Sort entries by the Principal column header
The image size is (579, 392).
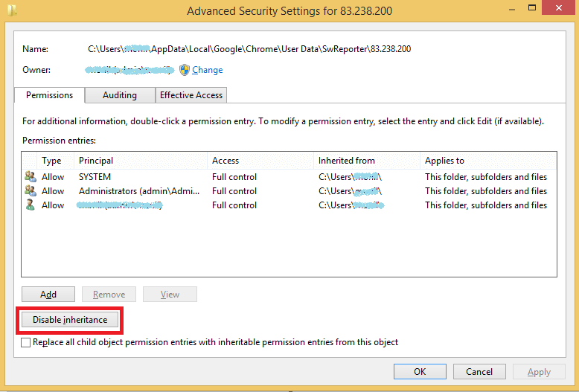pyautogui.click(x=141, y=161)
